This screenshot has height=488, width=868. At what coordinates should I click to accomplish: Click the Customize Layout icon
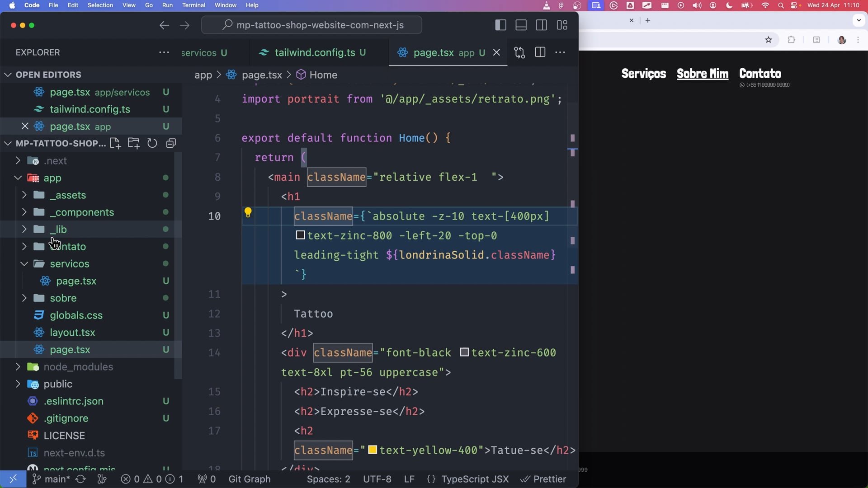tap(562, 25)
